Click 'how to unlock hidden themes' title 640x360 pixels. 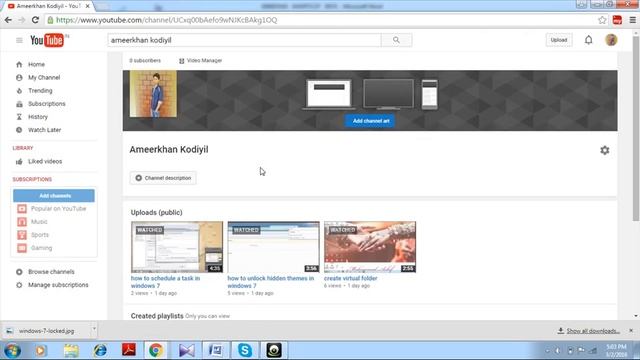[271, 282]
